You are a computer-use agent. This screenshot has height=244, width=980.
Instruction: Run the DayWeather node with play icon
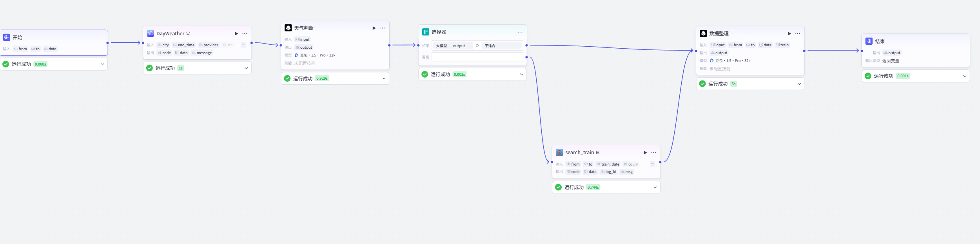point(236,34)
